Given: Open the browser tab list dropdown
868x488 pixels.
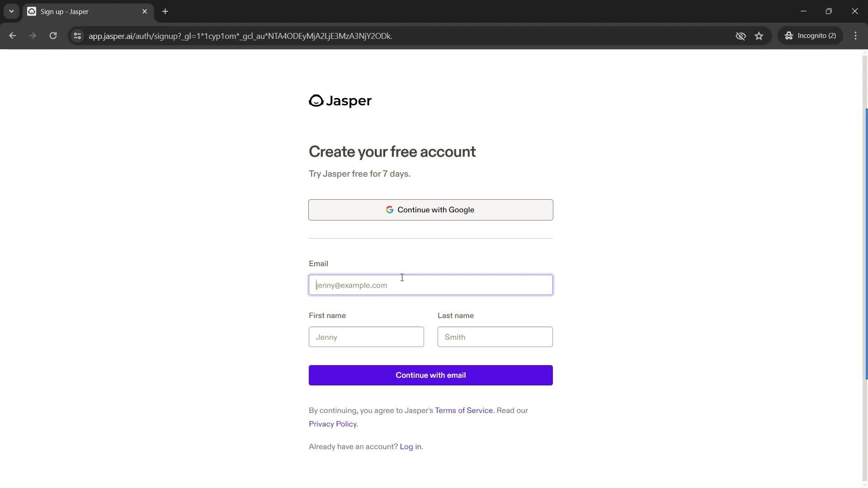Looking at the screenshot, I should 11,11.
